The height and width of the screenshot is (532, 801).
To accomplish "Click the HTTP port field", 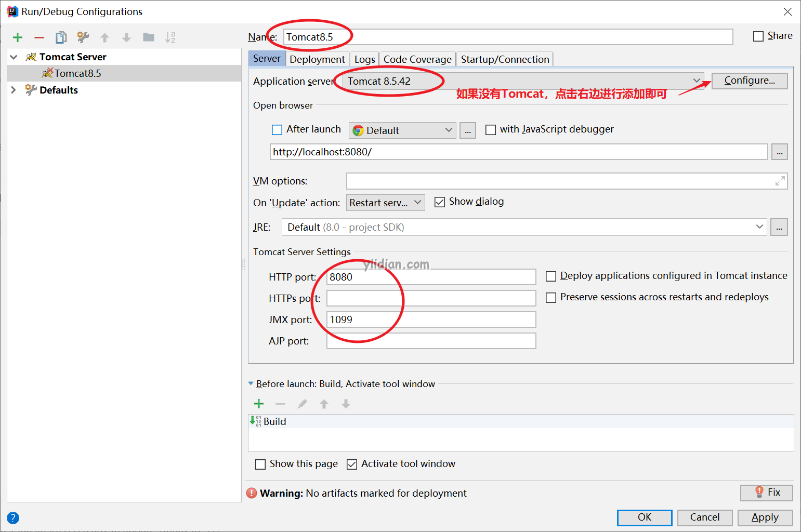I will click(431, 277).
